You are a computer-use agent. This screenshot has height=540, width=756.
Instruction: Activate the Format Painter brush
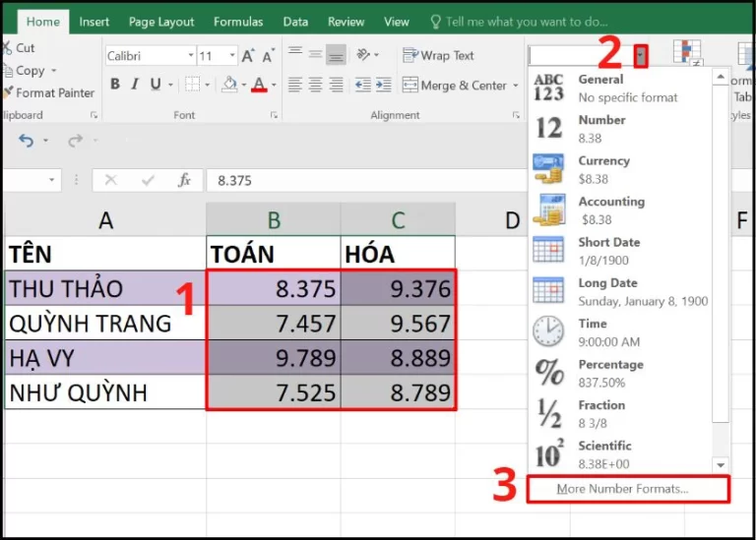click(x=48, y=92)
